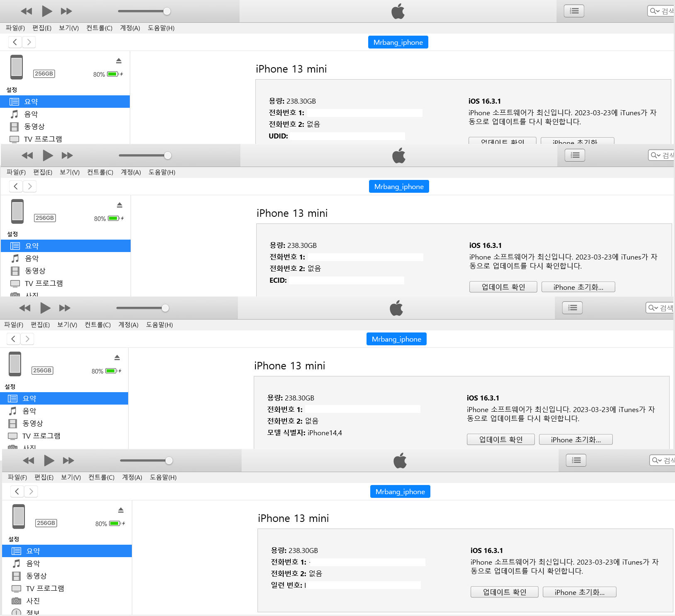Select TV 프로그램 in the ECID window sidebar

(66, 283)
